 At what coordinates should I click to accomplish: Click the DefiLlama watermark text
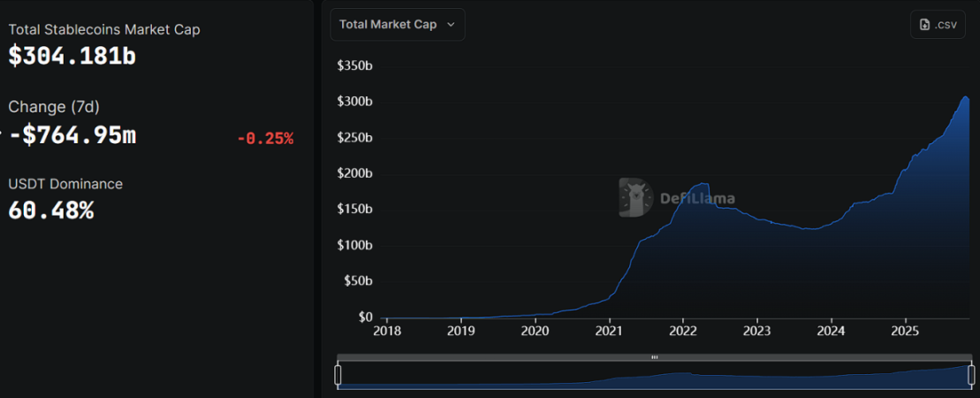tap(697, 198)
